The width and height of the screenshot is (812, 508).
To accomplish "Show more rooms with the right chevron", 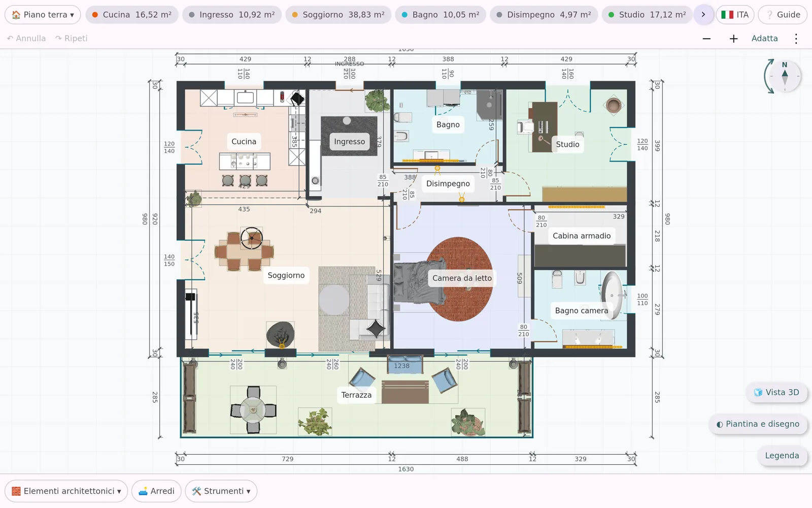I will tap(703, 15).
